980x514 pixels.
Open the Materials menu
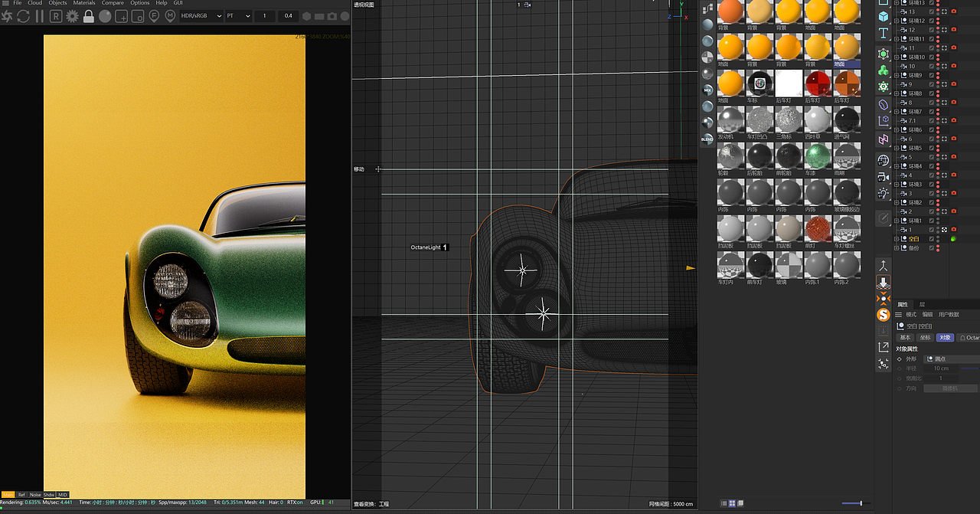point(84,3)
